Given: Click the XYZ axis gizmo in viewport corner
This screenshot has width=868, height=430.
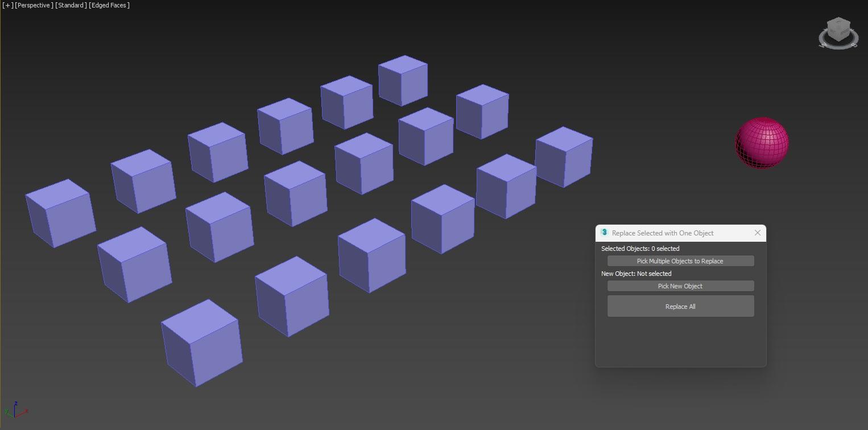Looking at the screenshot, I should pos(15,410).
